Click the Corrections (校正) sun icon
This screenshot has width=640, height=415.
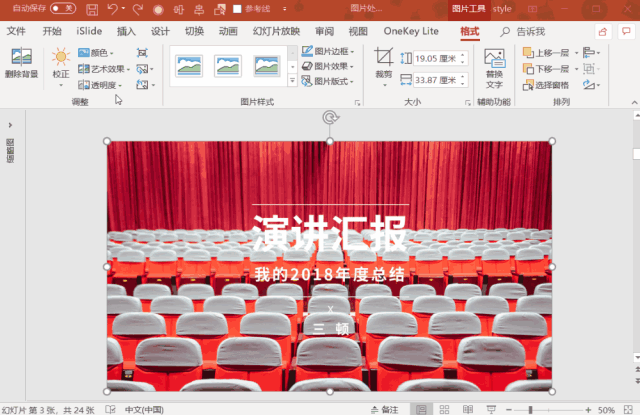(x=61, y=60)
